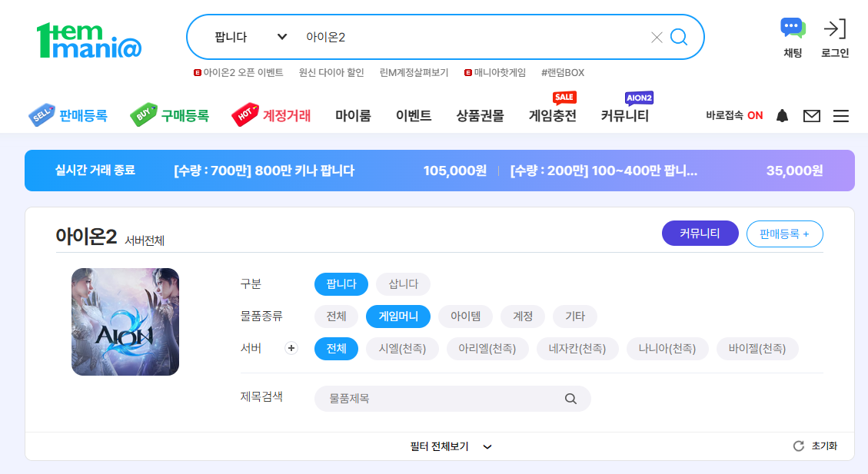The height and width of the screenshot is (474, 868).
Task: Open 린M계정살펴보기 link
Action: (x=414, y=72)
